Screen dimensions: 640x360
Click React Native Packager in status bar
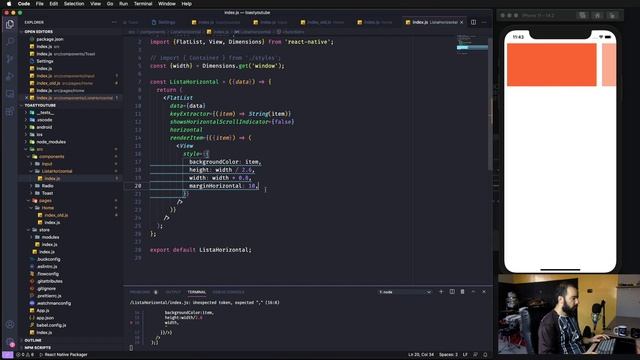(x=63, y=355)
